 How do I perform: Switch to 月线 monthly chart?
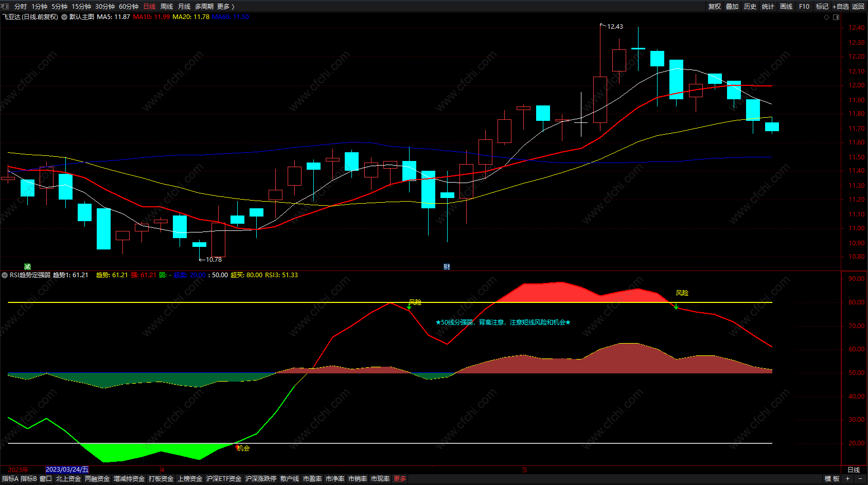184,7
